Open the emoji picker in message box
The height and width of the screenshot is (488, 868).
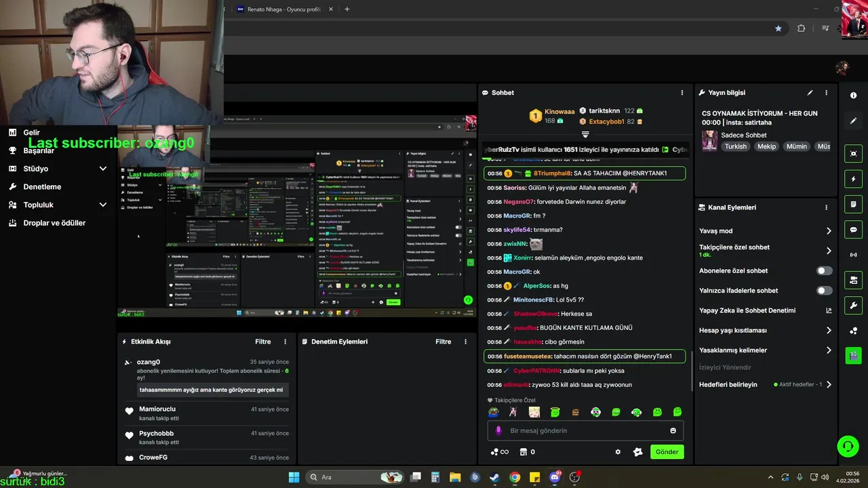[x=673, y=430]
